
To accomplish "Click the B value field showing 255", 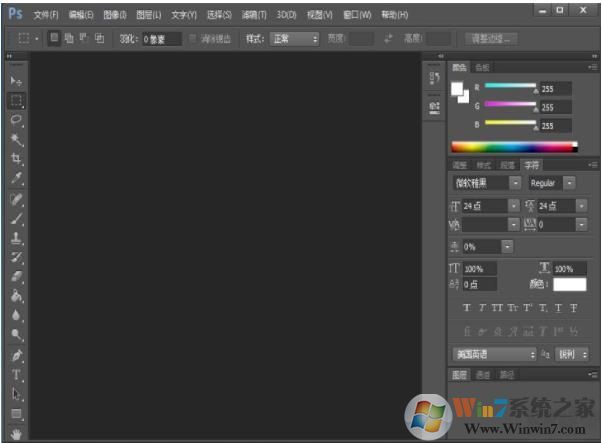I will 555,126.
